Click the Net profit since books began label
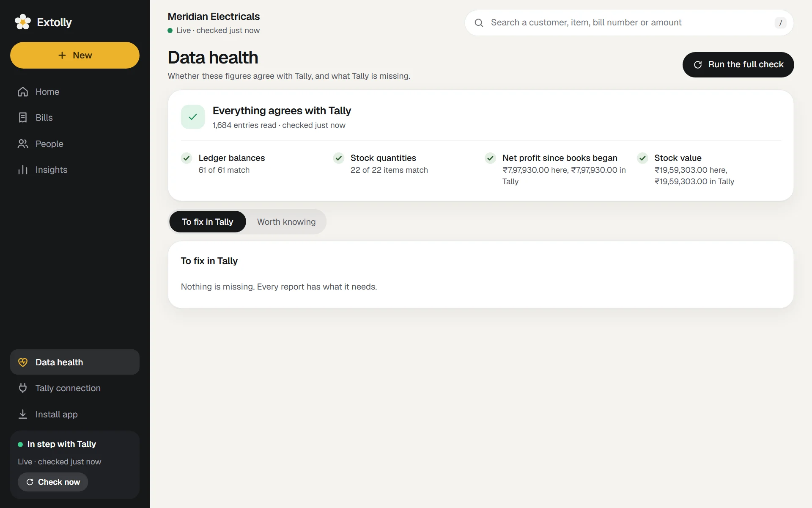The height and width of the screenshot is (508, 812). [560, 158]
